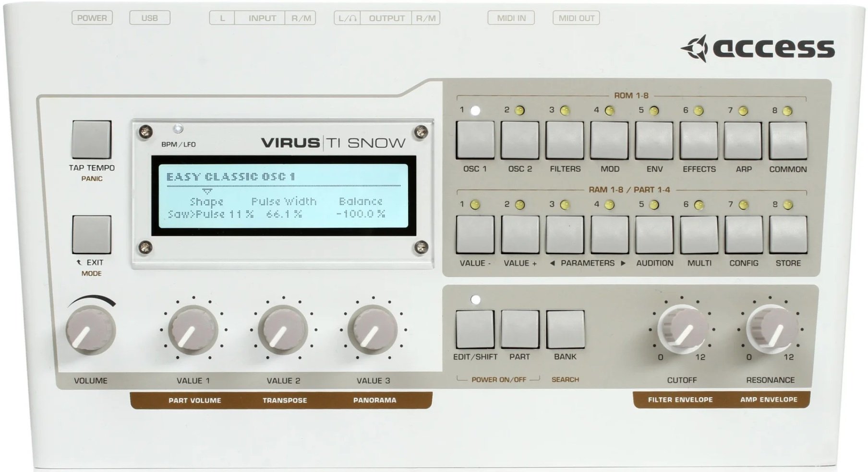Go to previous page with left PARAMETERS button

[x=565, y=234]
